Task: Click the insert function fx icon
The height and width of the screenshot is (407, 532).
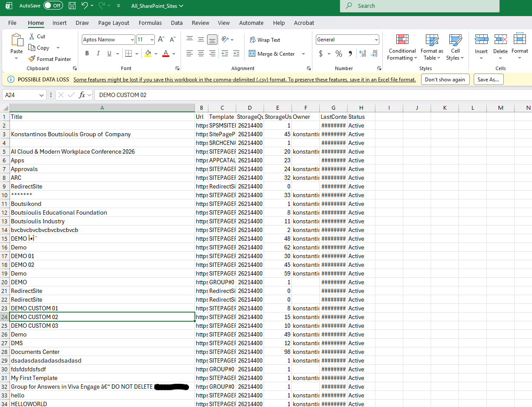Action: (82, 95)
